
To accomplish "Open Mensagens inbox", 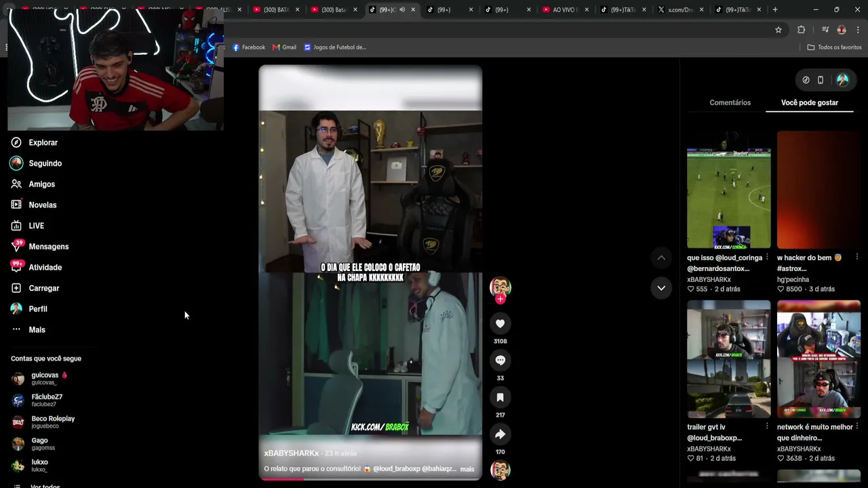I will [40, 247].
